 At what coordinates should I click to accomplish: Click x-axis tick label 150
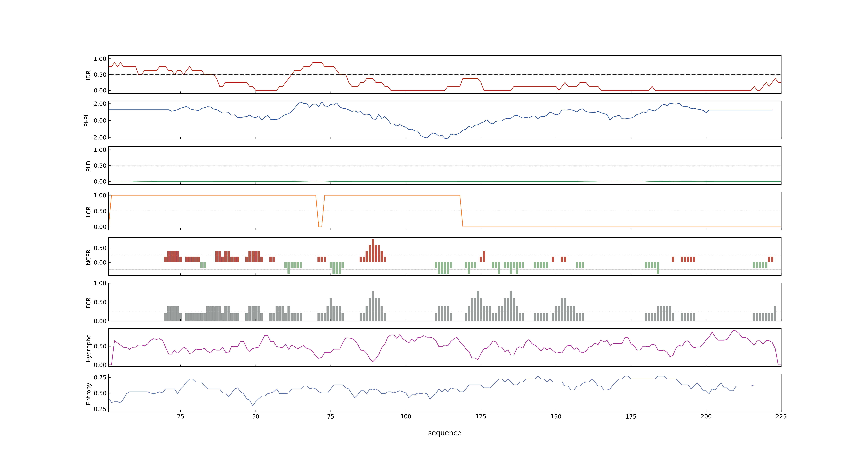pos(556,416)
